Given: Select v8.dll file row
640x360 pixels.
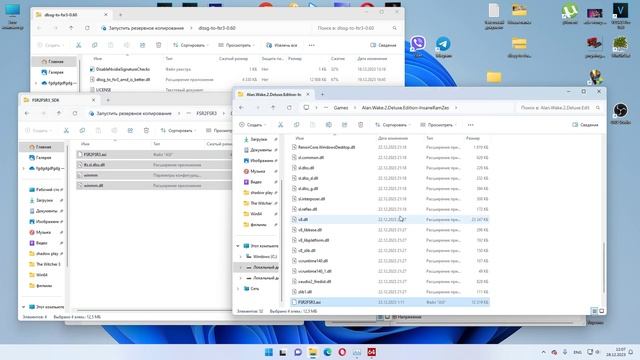Looking at the screenshot, I should click(390, 220).
